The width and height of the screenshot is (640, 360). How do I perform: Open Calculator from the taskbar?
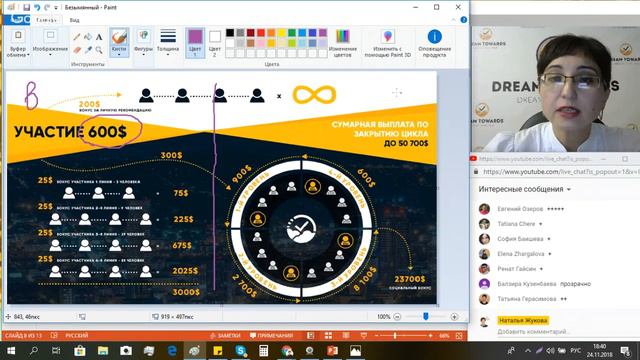[264, 351]
